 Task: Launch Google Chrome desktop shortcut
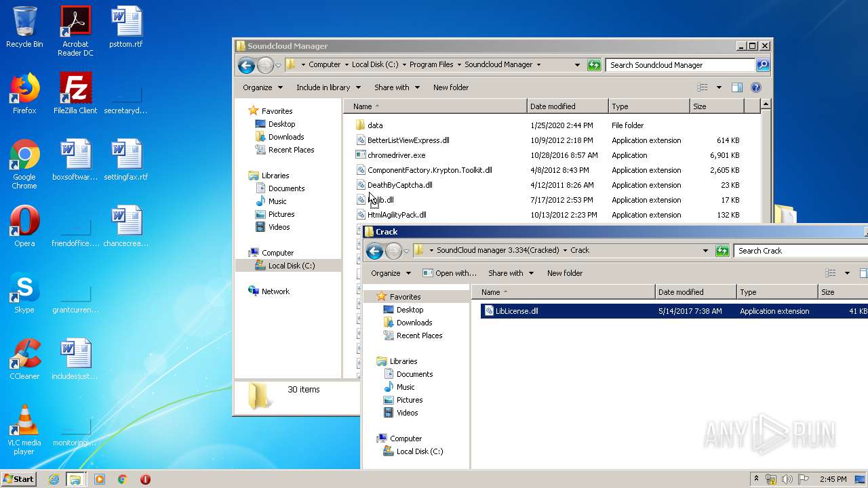point(24,164)
